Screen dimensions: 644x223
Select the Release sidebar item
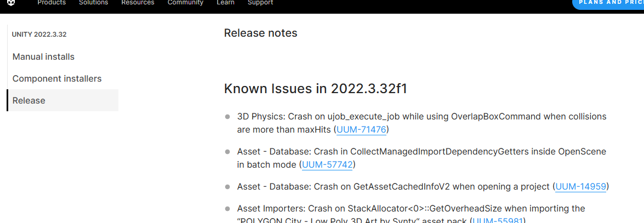click(29, 101)
